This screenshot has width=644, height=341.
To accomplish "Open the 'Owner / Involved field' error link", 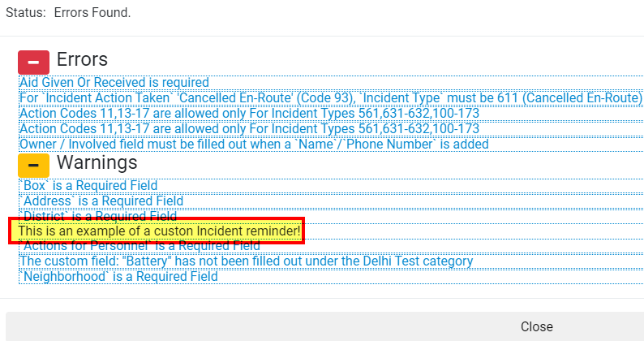I will [x=254, y=144].
